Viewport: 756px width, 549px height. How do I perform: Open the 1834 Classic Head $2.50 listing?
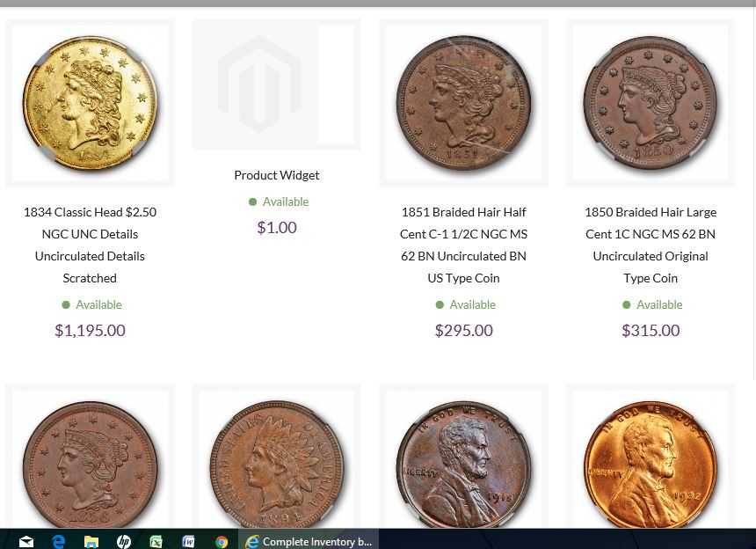[90, 245]
